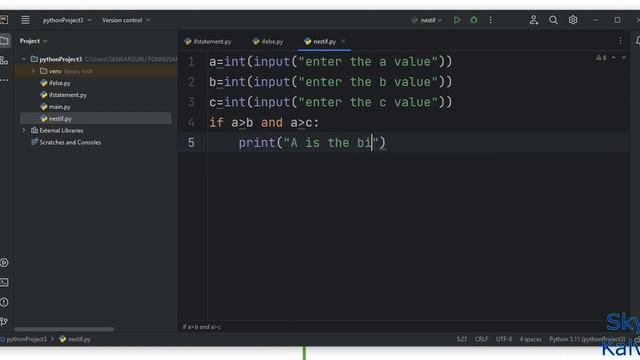640x360 pixels.
Task: Click the 'if a>b and a>c:' line
Action: (264, 122)
